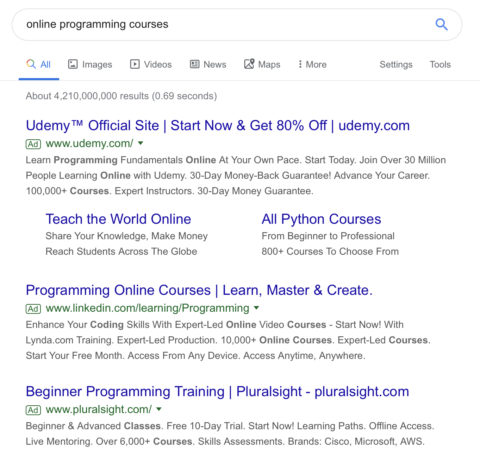The width and height of the screenshot is (480, 463).
Task: Follow the Teach the World Online sitelink
Action: point(118,219)
